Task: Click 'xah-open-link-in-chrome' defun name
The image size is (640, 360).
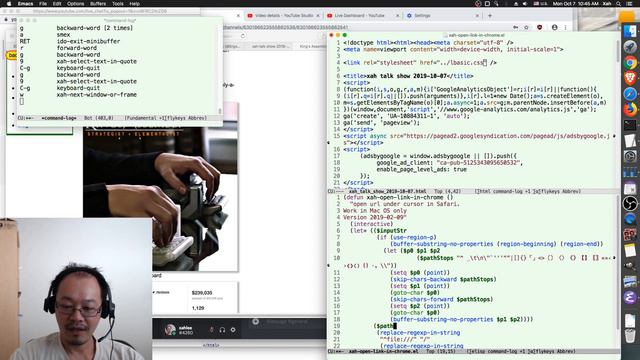Action: click(x=405, y=197)
